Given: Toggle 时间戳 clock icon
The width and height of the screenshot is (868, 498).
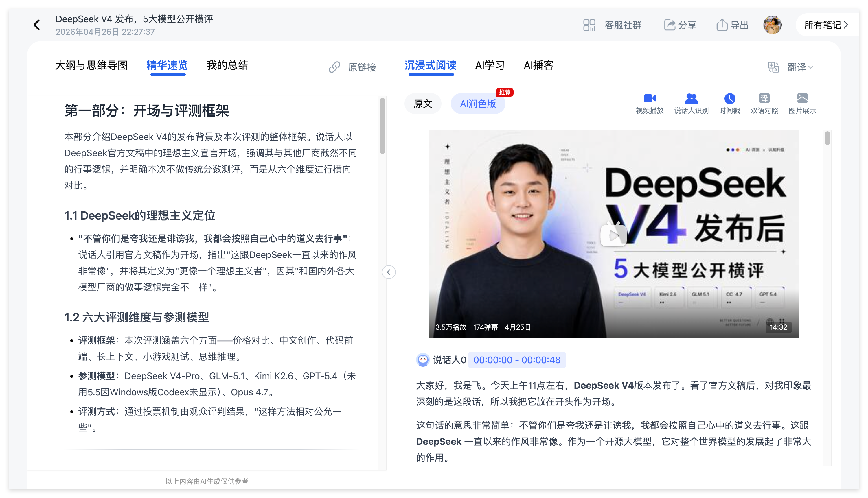Looking at the screenshot, I should [x=729, y=99].
